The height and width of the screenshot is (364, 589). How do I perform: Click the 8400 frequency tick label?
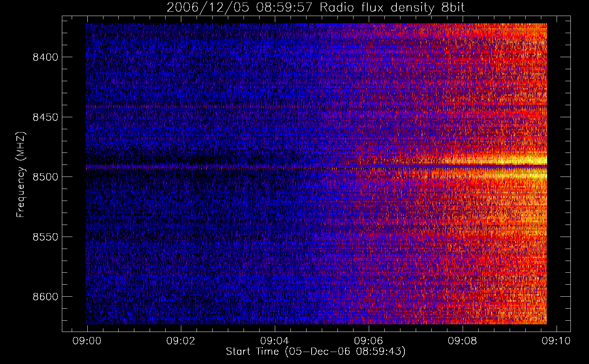(46, 57)
